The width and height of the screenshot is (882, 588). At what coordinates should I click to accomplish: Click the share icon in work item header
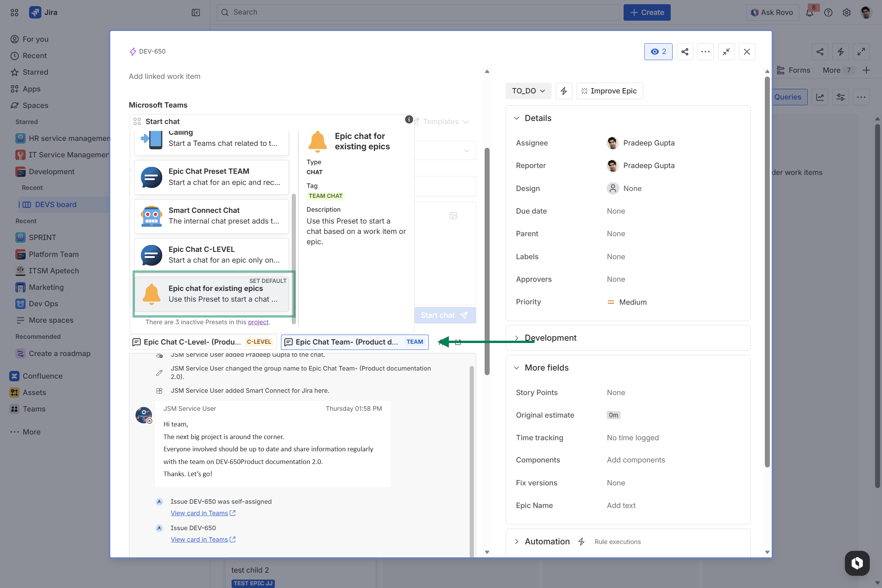pos(685,52)
